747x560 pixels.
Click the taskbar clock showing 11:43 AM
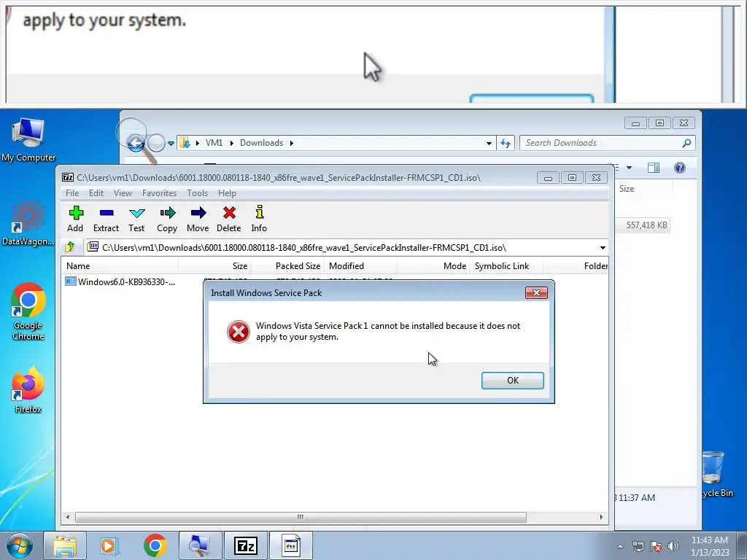[710, 546]
